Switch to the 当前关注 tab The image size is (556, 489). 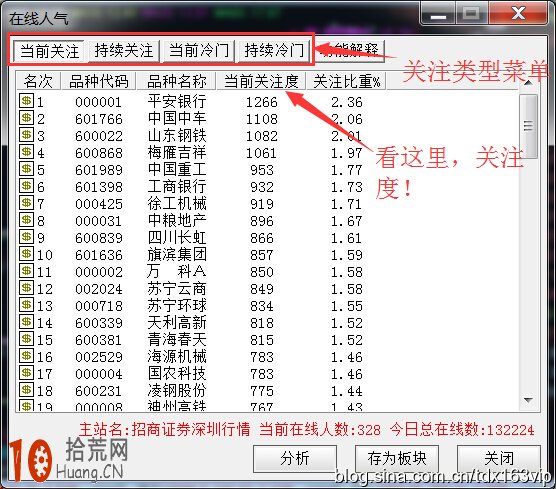(49, 51)
